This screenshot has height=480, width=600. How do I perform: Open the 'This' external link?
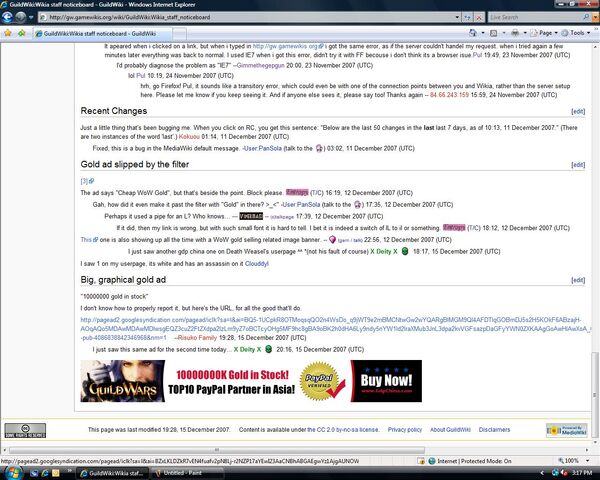coord(89,240)
